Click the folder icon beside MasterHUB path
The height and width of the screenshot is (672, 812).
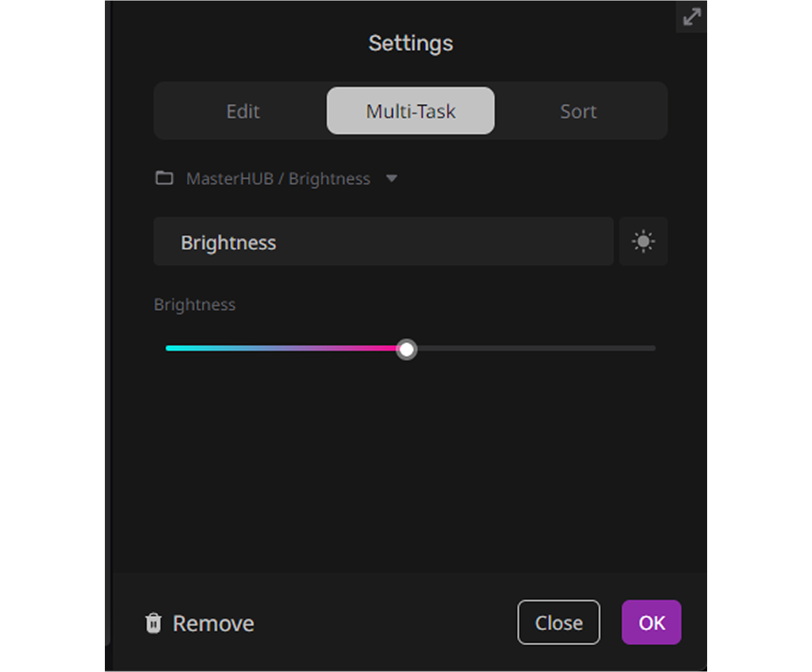[164, 179]
